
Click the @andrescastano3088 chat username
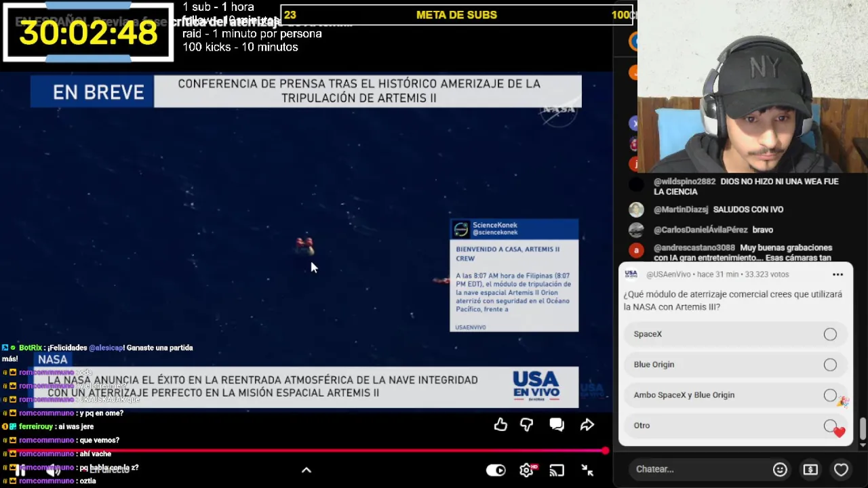694,248
